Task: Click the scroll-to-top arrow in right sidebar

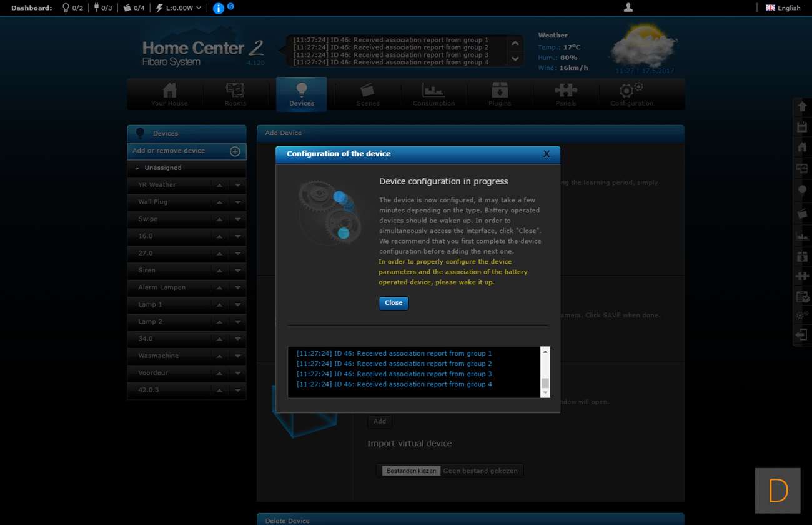Action: [802, 106]
